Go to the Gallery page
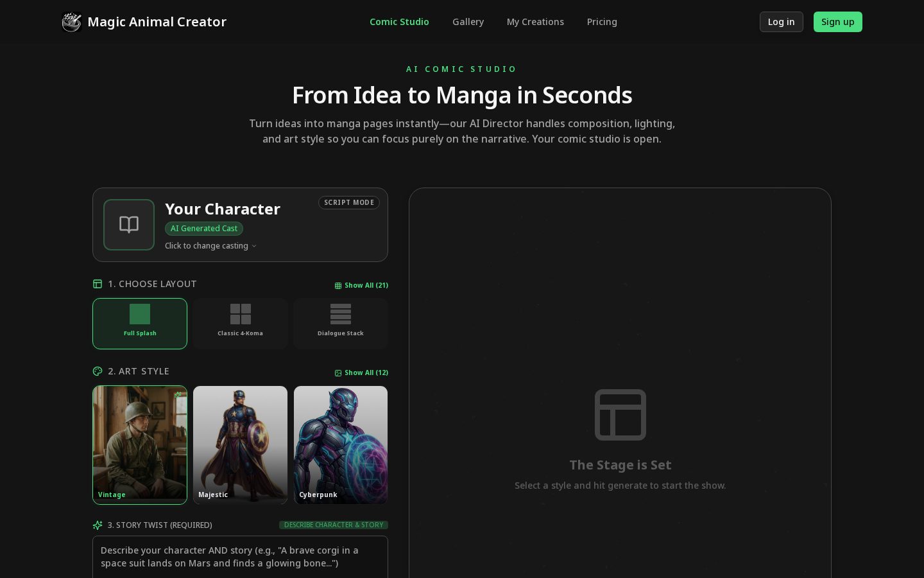This screenshot has height=578, width=924. pos(468,22)
